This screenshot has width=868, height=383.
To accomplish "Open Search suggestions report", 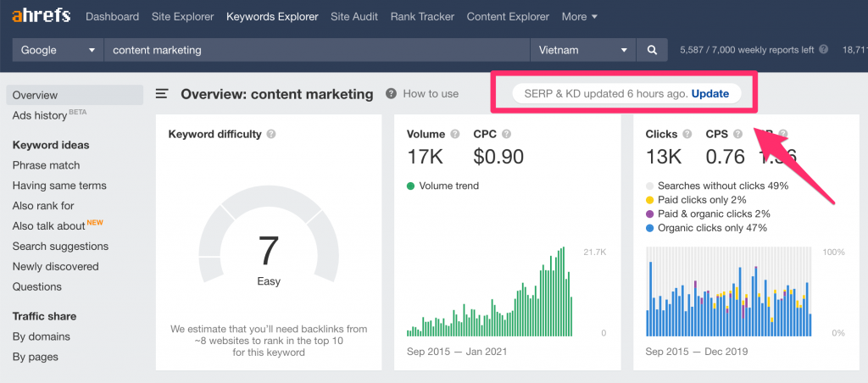I will pos(60,247).
